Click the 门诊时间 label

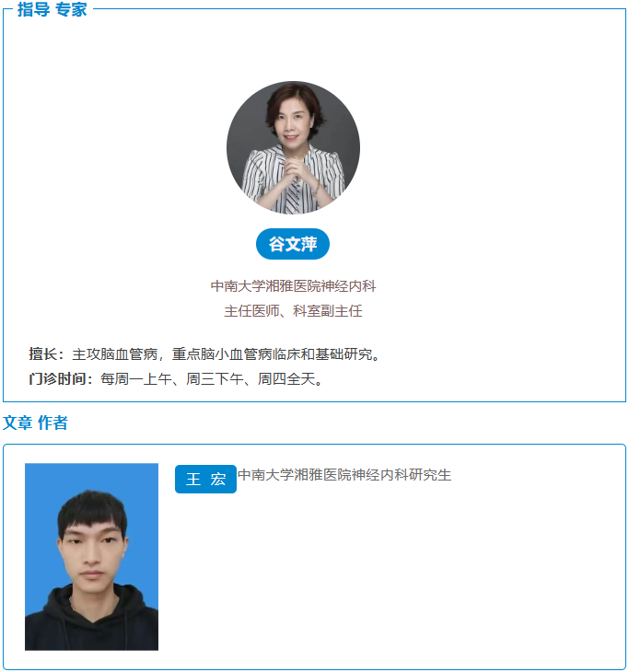tap(57, 379)
